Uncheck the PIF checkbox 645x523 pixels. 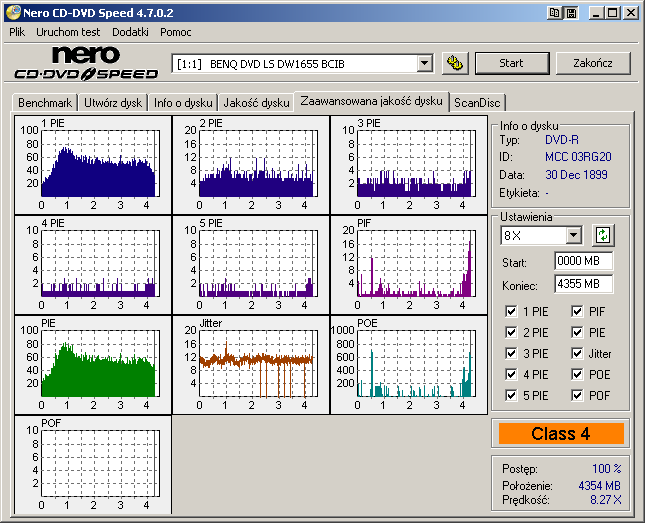tap(577, 311)
